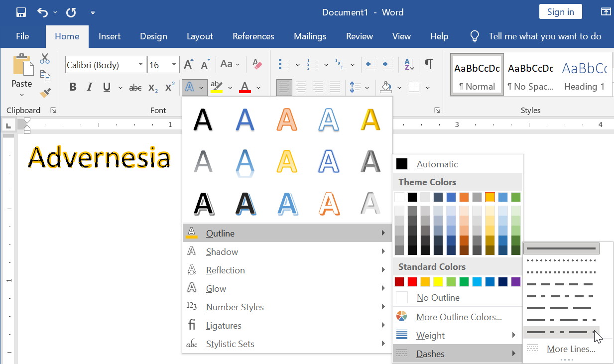Click the Clear All Formatting eraser icon
The width and height of the screenshot is (614, 364).
[257, 64]
